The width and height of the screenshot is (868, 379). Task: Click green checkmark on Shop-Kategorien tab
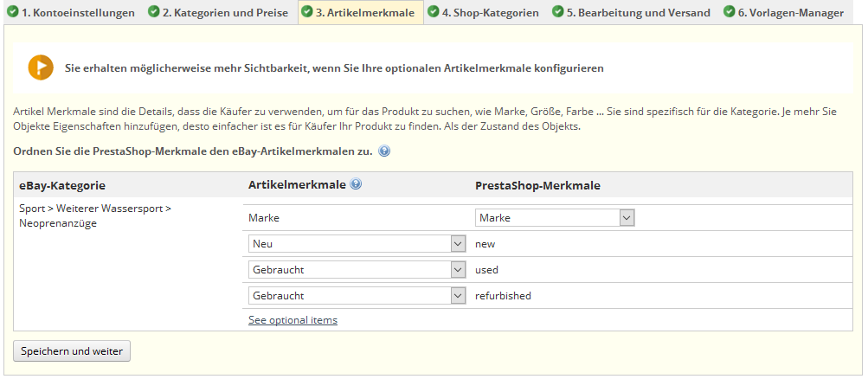433,13
